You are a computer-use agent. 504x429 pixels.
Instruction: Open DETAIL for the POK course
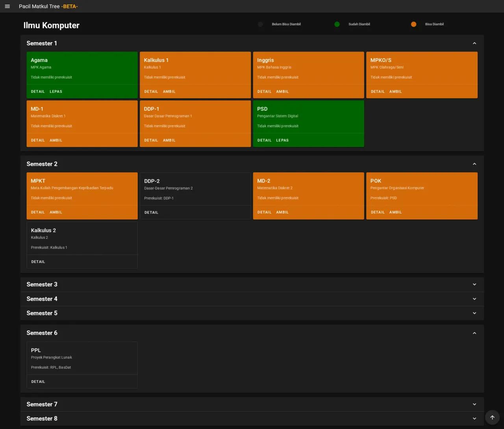point(378,212)
